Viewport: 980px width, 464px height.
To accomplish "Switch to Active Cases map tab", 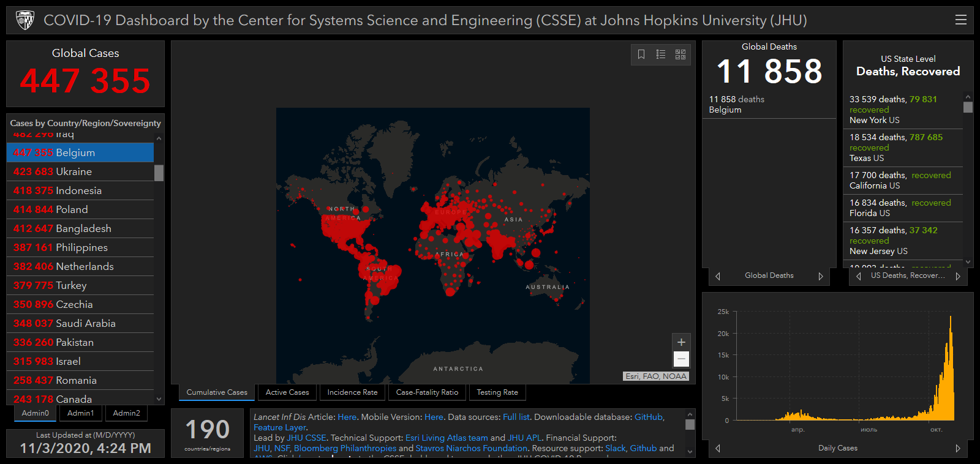I will point(287,392).
